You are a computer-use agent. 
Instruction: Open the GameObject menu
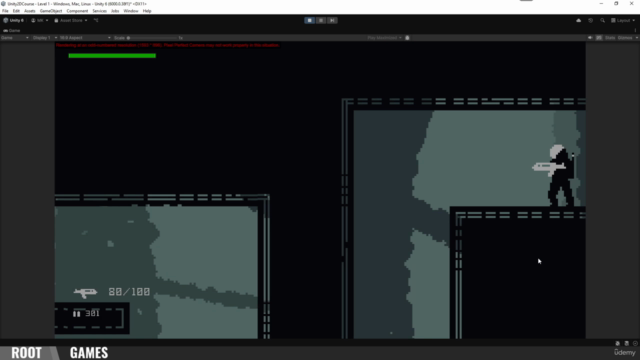[51, 11]
